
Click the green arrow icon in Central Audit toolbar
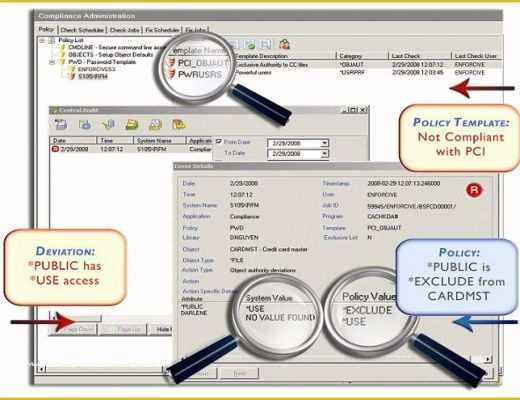click(x=108, y=125)
